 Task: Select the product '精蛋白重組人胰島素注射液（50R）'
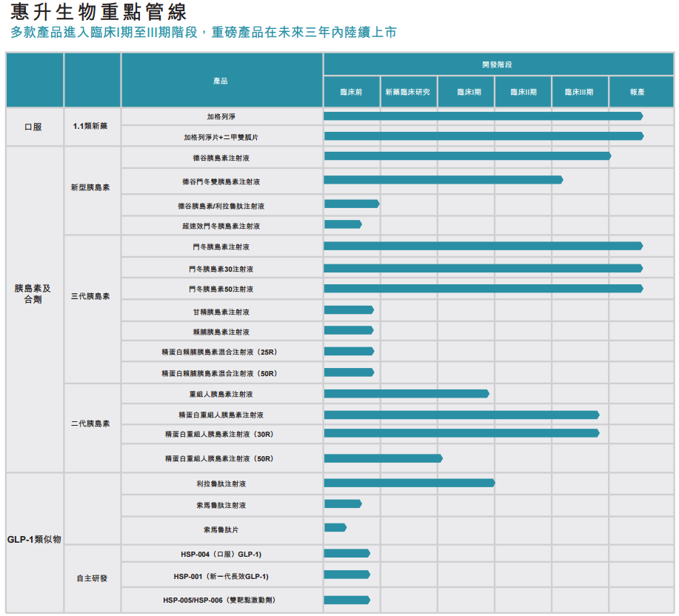[220, 458]
